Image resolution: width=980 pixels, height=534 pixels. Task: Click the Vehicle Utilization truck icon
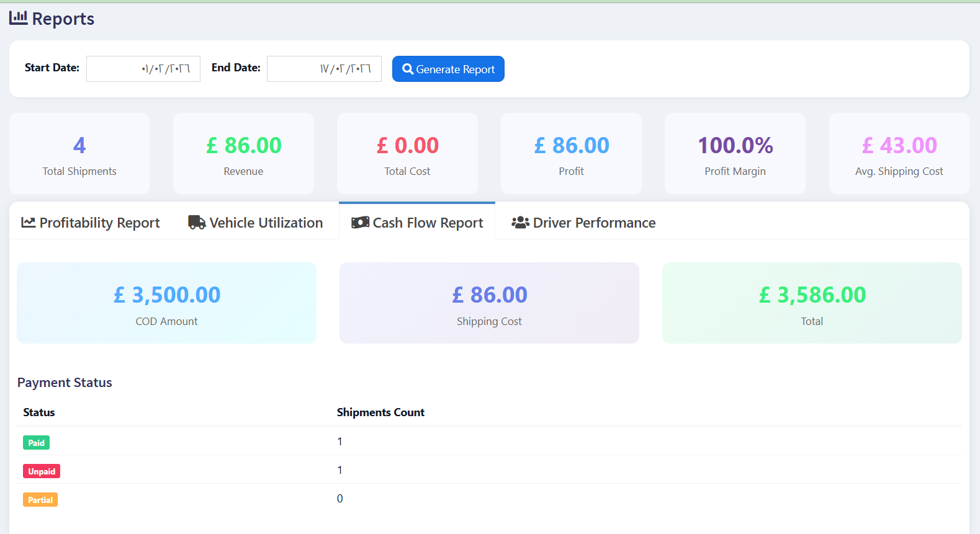(197, 223)
